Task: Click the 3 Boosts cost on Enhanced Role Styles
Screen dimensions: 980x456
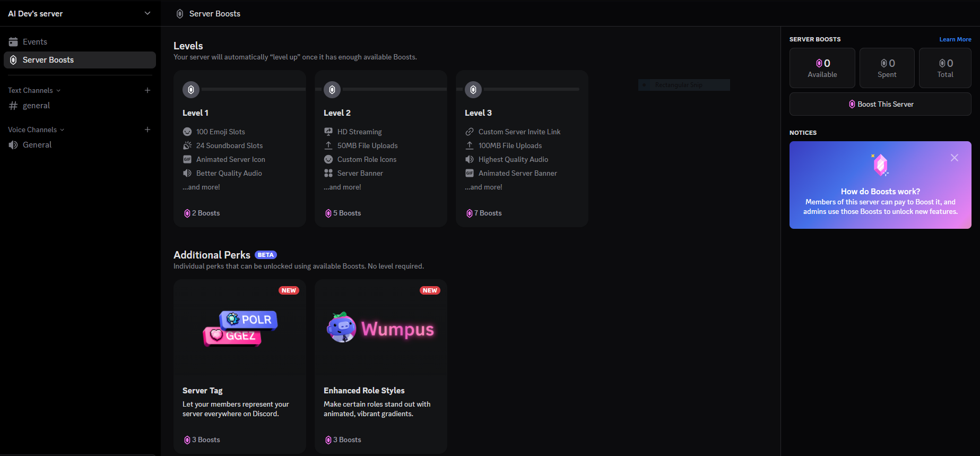Action: (x=343, y=440)
